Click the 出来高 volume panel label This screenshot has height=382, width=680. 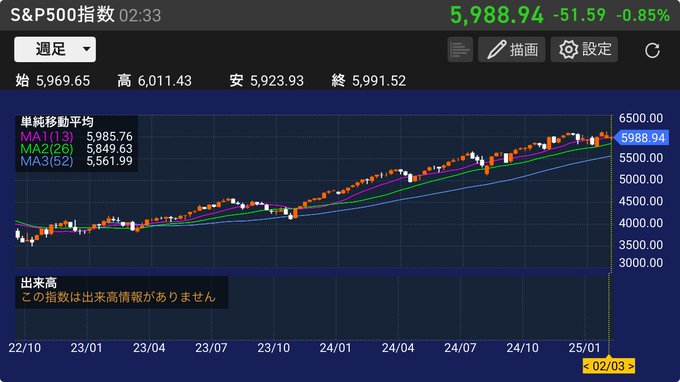click(39, 283)
